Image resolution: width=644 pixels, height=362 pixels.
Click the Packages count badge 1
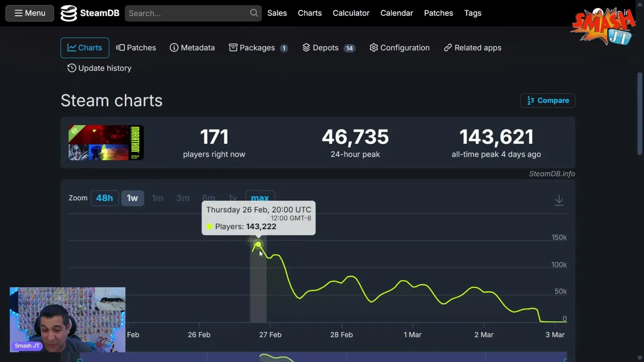click(284, 48)
